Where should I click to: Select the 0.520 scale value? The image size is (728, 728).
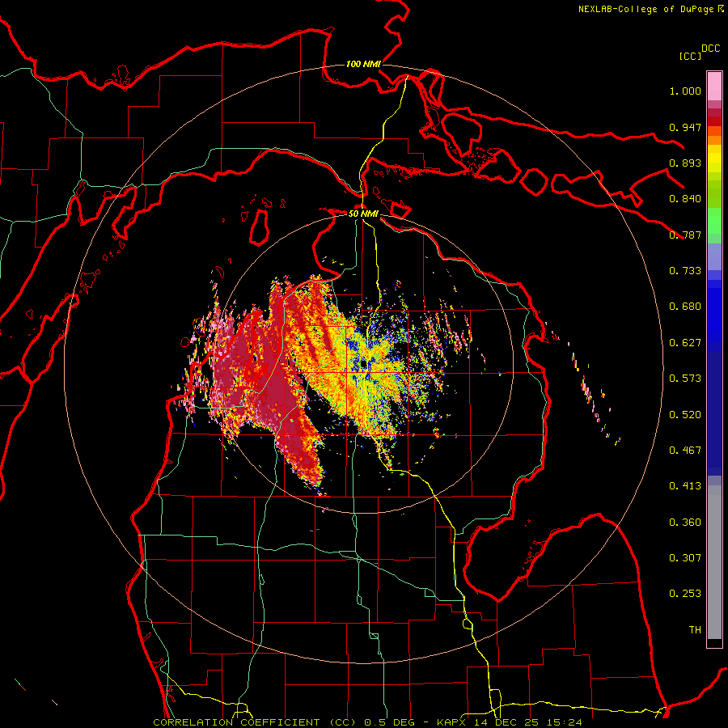click(x=685, y=415)
